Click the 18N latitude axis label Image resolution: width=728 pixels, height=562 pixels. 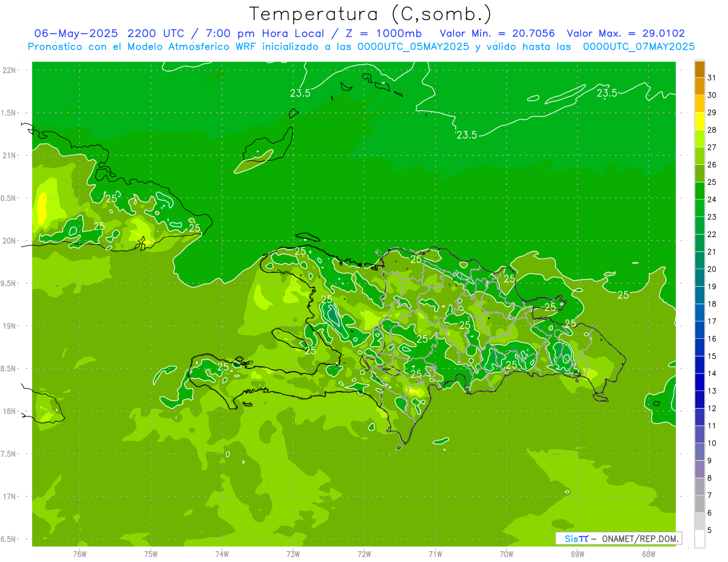(9, 411)
